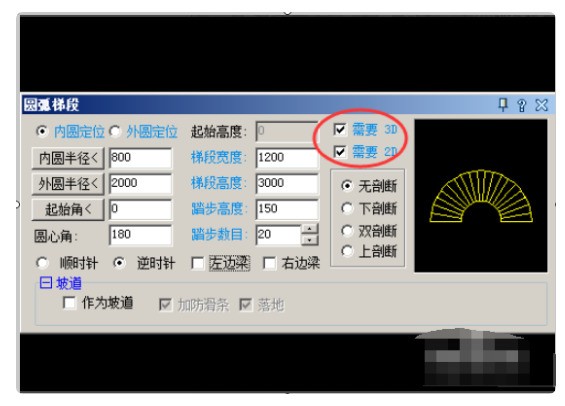The height and width of the screenshot is (406, 565).
Task: Increase 踏步数目 with up arrow
Action: (x=310, y=229)
